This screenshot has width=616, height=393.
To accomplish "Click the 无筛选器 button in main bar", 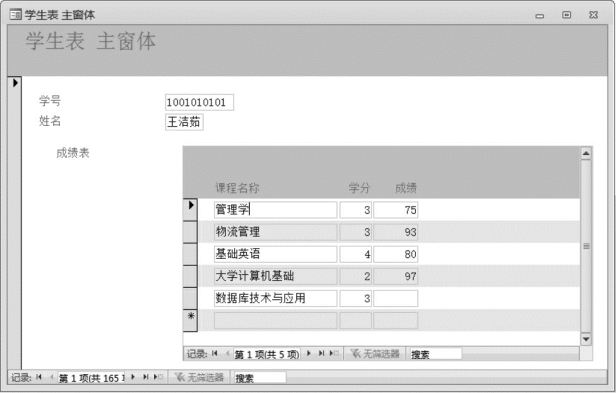I will tap(199, 377).
